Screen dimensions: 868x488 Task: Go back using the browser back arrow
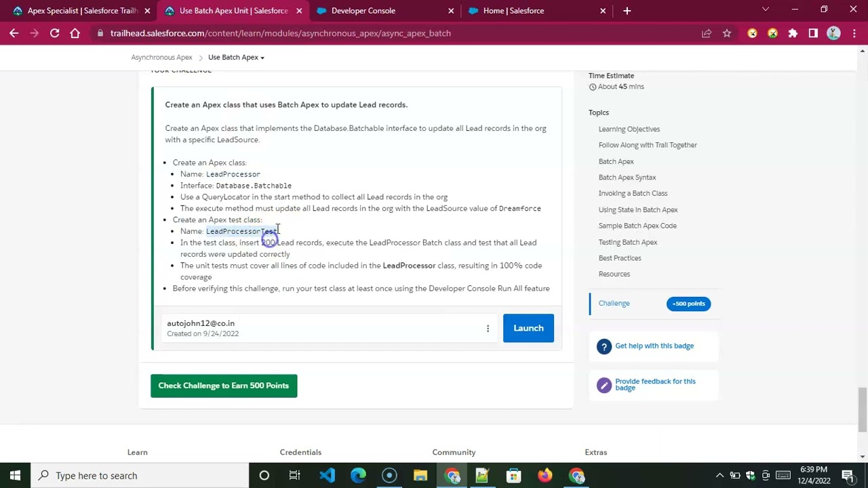click(x=14, y=33)
